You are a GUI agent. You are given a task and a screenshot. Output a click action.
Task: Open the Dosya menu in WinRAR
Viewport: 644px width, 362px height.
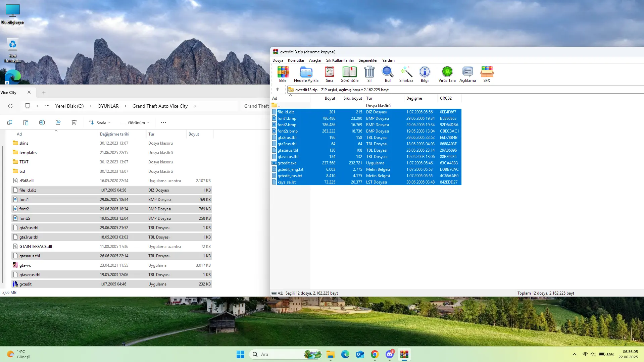pos(278,60)
